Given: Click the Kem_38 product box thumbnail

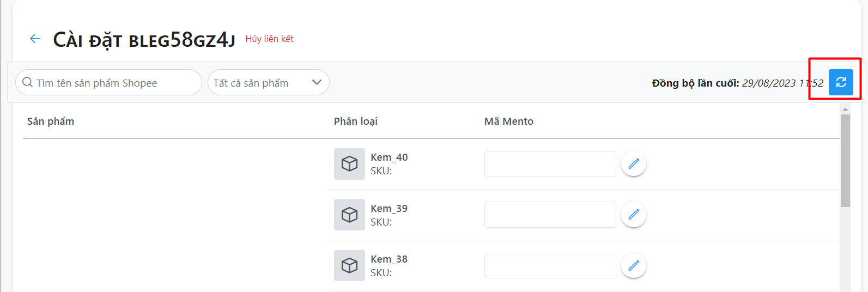Looking at the screenshot, I should pyautogui.click(x=349, y=265).
